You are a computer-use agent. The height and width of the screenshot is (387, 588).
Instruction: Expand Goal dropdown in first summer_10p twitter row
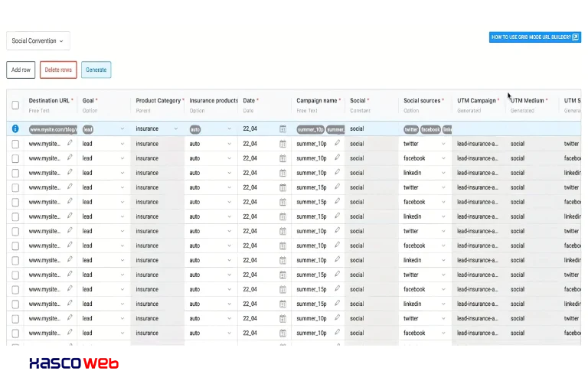(122, 144)
